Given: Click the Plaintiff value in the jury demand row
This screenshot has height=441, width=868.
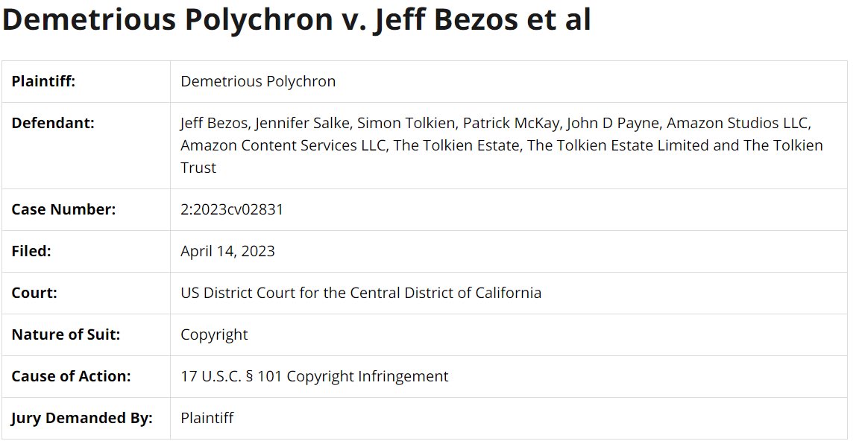Looking at the screenshot, I should coord(207,418).
